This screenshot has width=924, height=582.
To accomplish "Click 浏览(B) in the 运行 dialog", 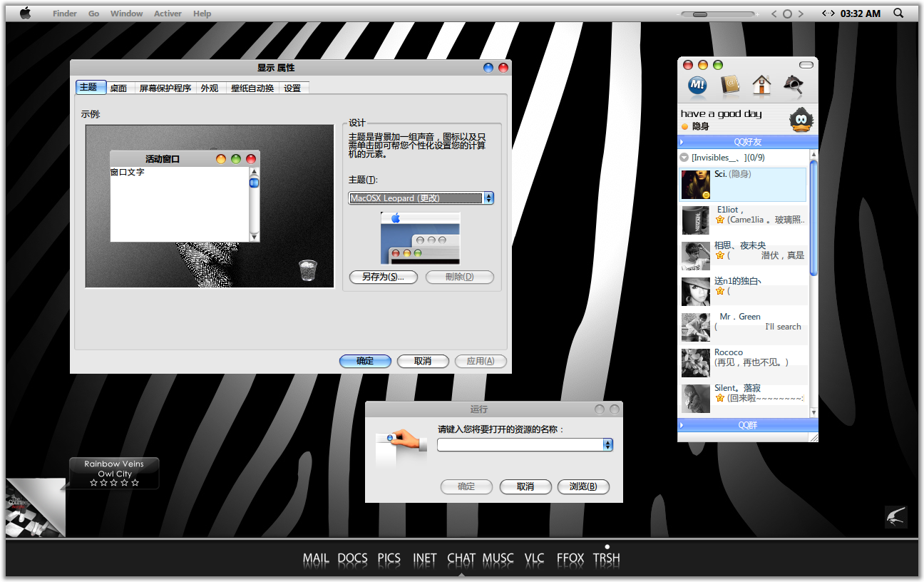I will 583,486.
